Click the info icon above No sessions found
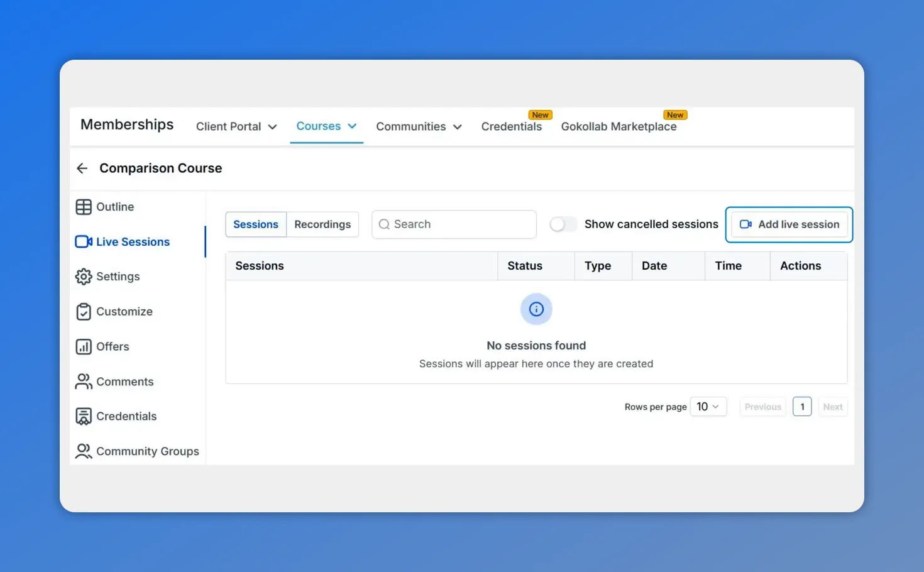Screen dimensions: 924x572 coord(536,309)
